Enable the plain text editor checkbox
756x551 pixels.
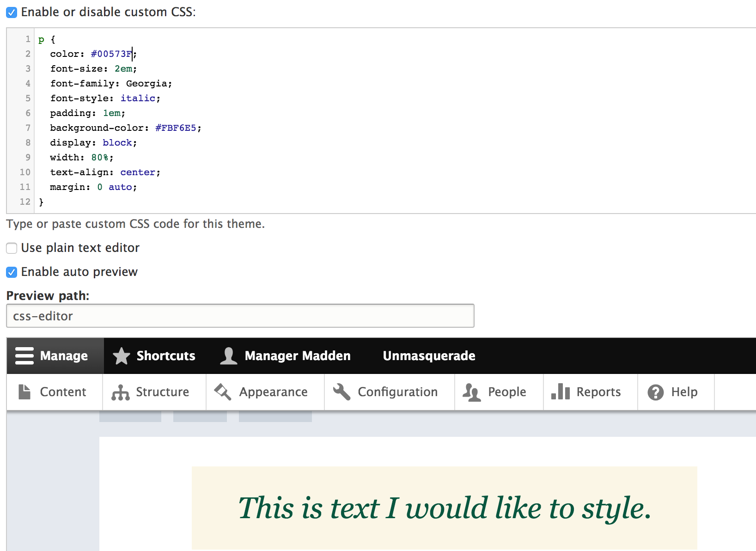tap(12, 248)
